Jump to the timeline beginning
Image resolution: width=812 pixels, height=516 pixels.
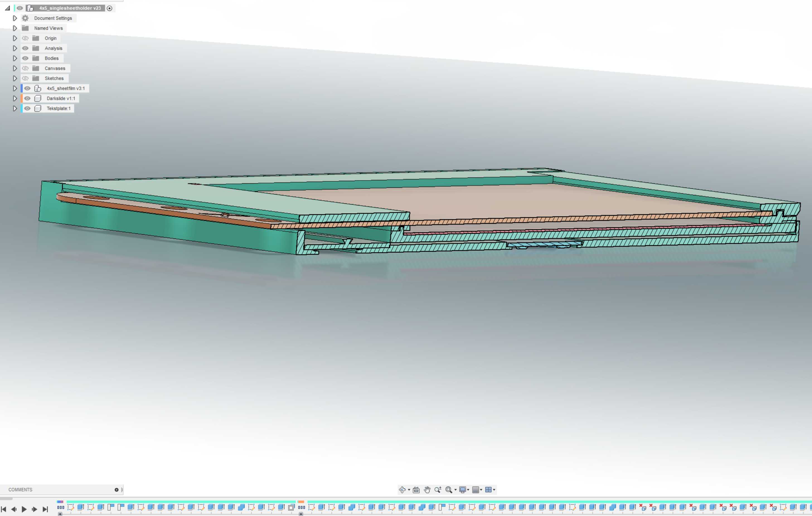pos(4,509)
